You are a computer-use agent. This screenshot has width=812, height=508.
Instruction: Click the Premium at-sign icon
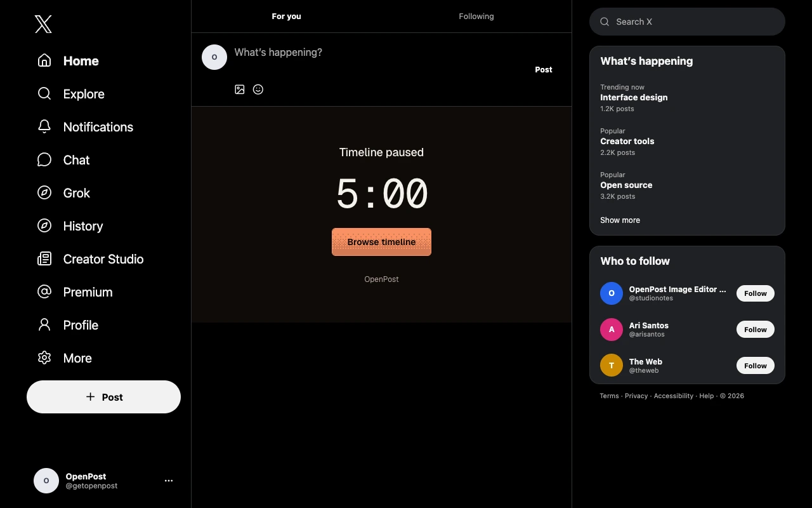click(x=44, y=291)
